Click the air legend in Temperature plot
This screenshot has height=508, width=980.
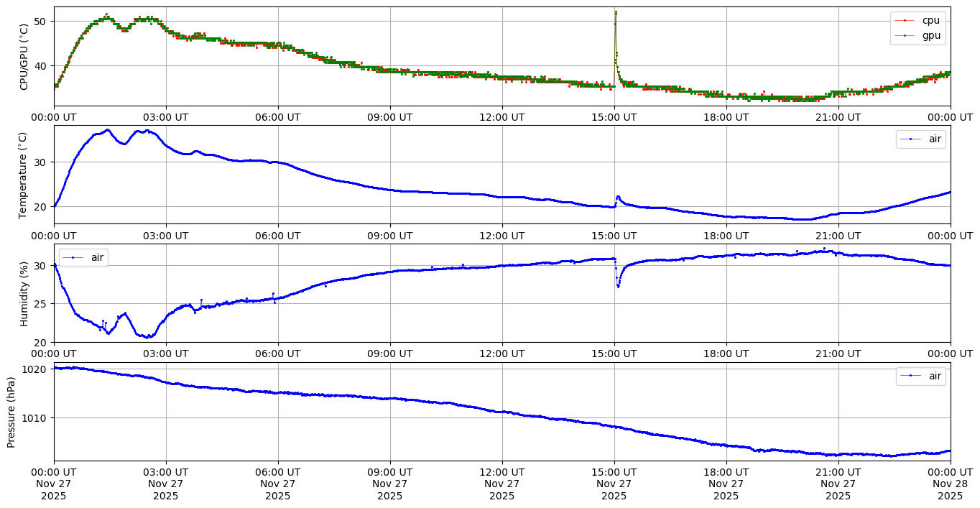pos(921,139)
